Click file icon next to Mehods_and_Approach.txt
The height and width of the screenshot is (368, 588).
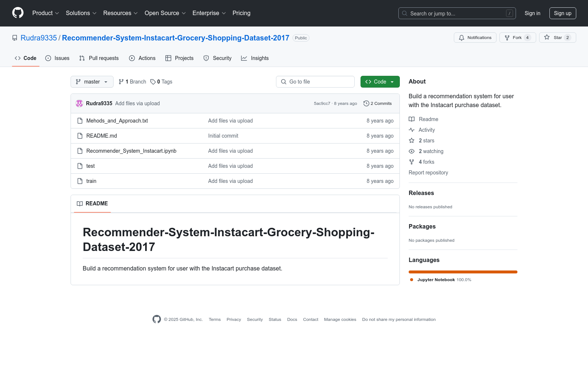(x=80, y=121)
